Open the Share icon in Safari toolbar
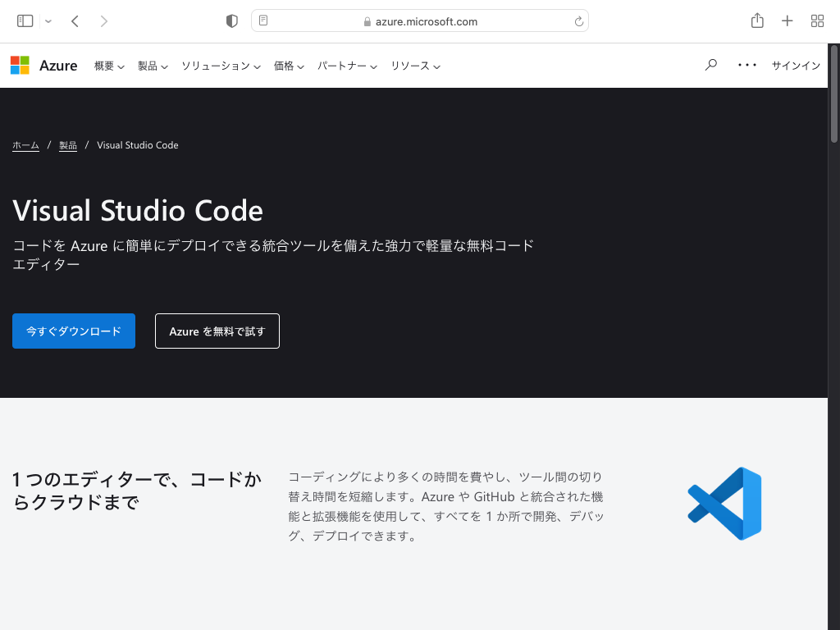The width and height of the screenshot is (840, 630). (757, 21)
